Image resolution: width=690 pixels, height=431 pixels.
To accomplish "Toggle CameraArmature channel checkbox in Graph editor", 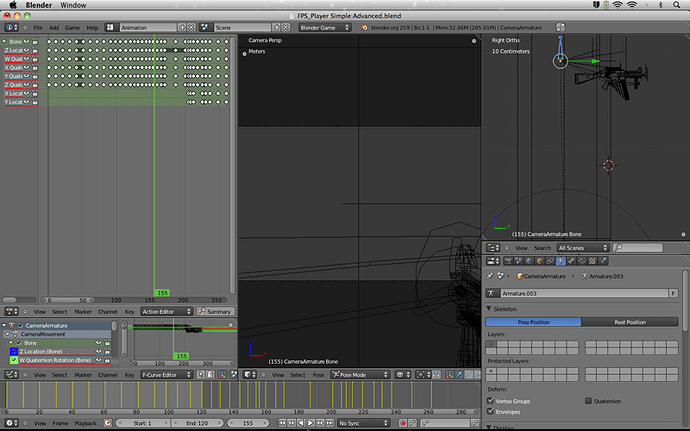I will 20,325.
